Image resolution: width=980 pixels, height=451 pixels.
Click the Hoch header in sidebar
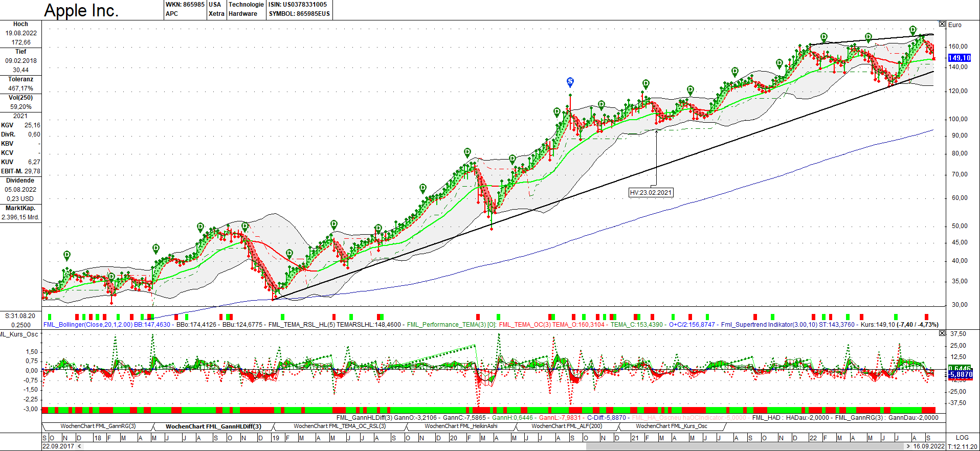(x=20, y=24)
